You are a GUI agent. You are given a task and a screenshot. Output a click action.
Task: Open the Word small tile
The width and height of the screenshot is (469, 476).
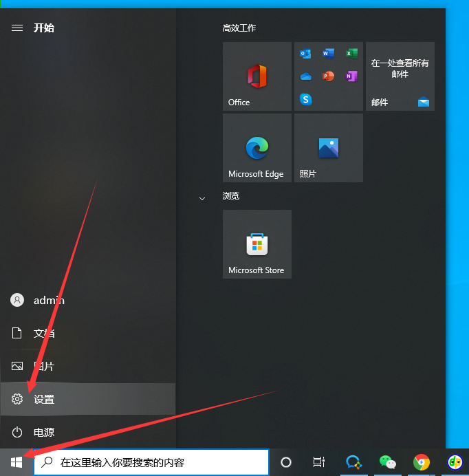point(329,54)
